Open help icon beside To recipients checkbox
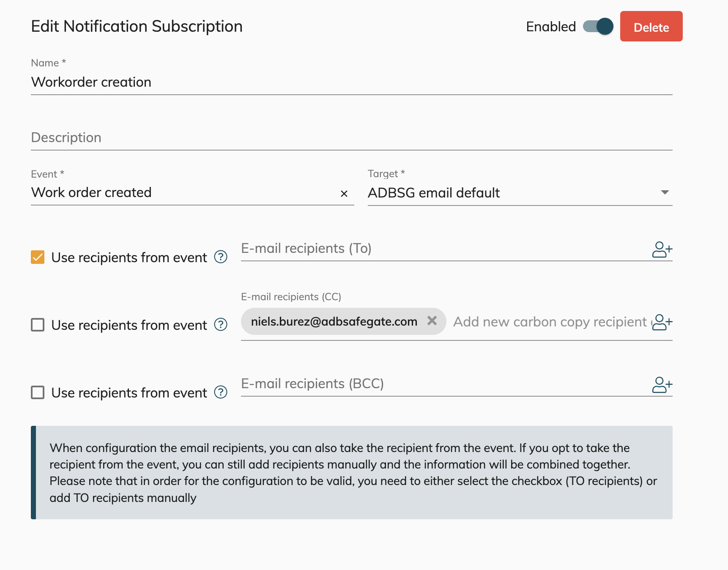 (x=221, y=257)
